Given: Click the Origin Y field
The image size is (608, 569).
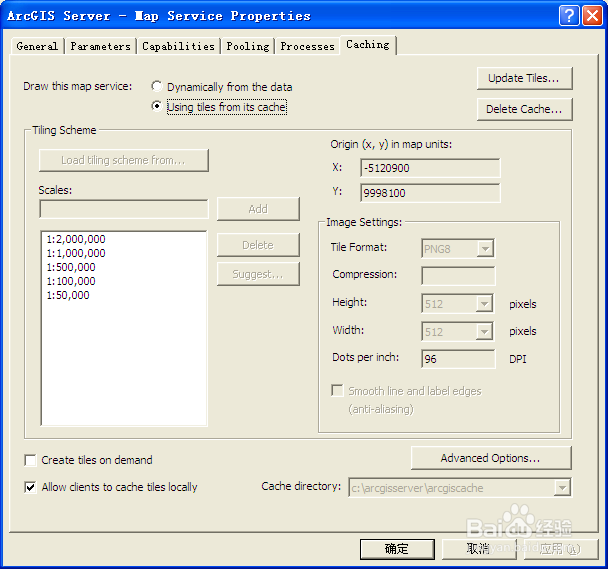Looking at the screenshot, I should pyautogui.click(x=430, y=193).
